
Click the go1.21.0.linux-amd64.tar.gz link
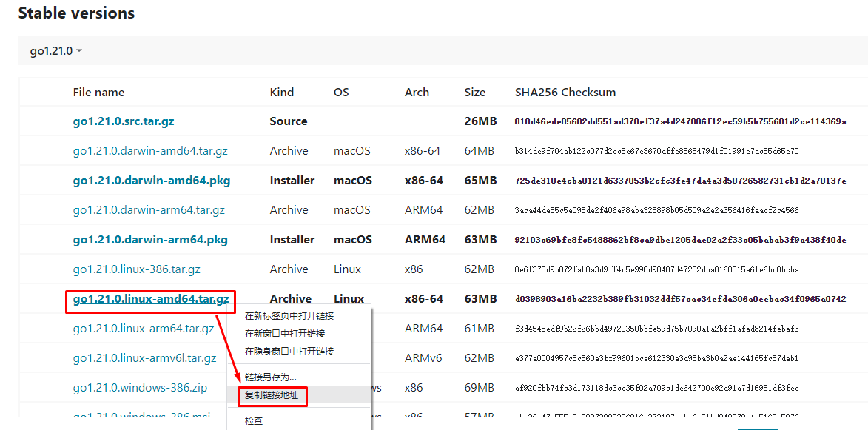pos(150,299)
